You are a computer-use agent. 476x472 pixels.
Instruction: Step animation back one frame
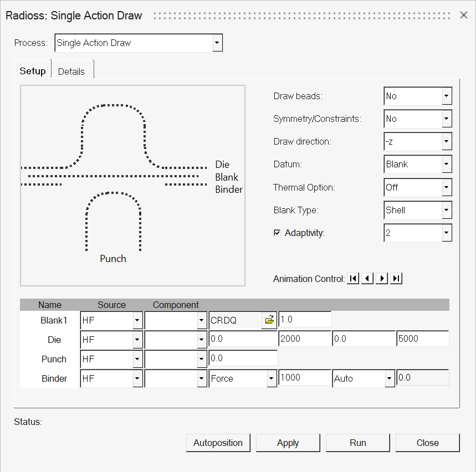click(367, 278)
